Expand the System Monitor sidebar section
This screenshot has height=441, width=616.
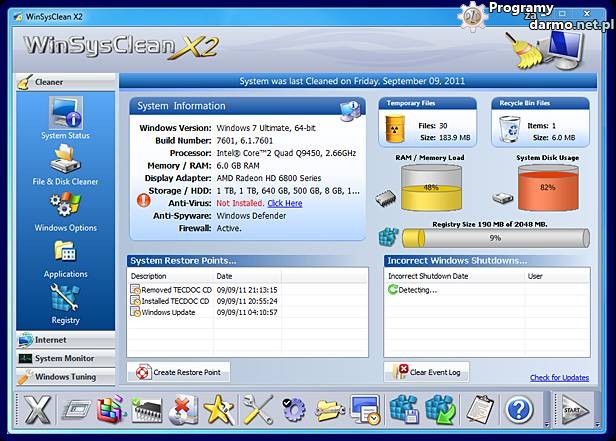(65, 358)
